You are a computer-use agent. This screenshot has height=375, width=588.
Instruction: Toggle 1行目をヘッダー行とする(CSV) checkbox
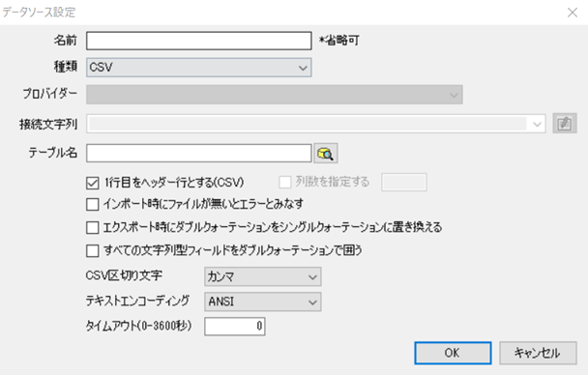click(92, 183)
